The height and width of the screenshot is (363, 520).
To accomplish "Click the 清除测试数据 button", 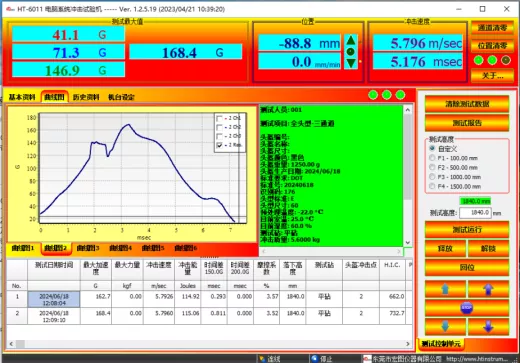I will point(467,104).
